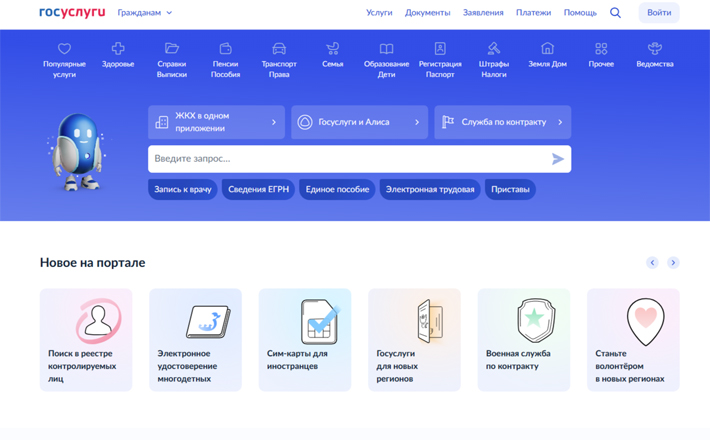
Task: Click the Госуслуги logo
Action: tap(72, 13)
